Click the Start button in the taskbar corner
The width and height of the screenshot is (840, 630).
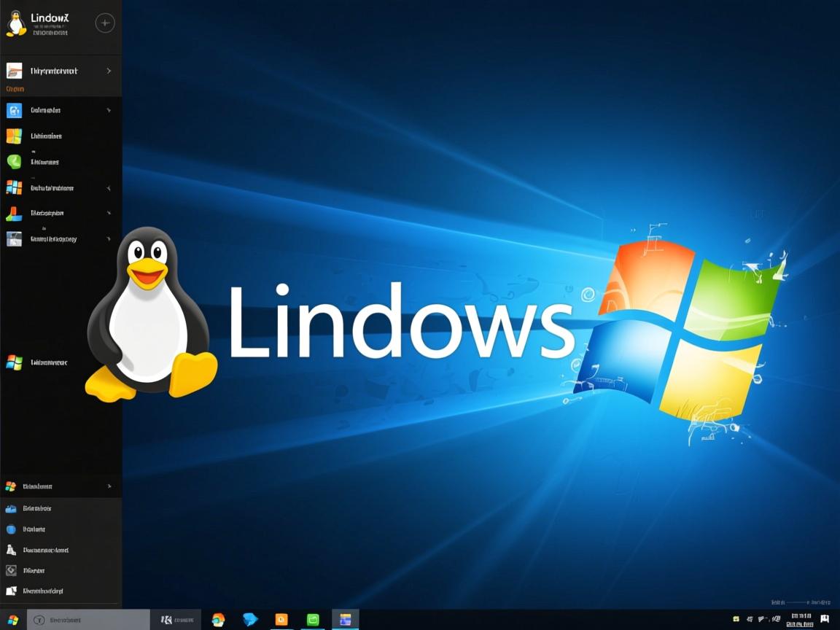pyautogui.click(x=13, y=619)
